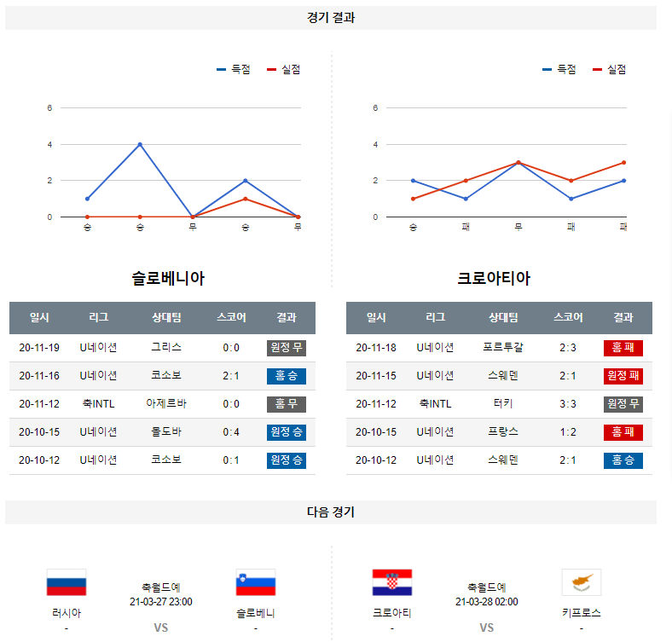Click the Slovenia flag icon

tap(256, 583)
